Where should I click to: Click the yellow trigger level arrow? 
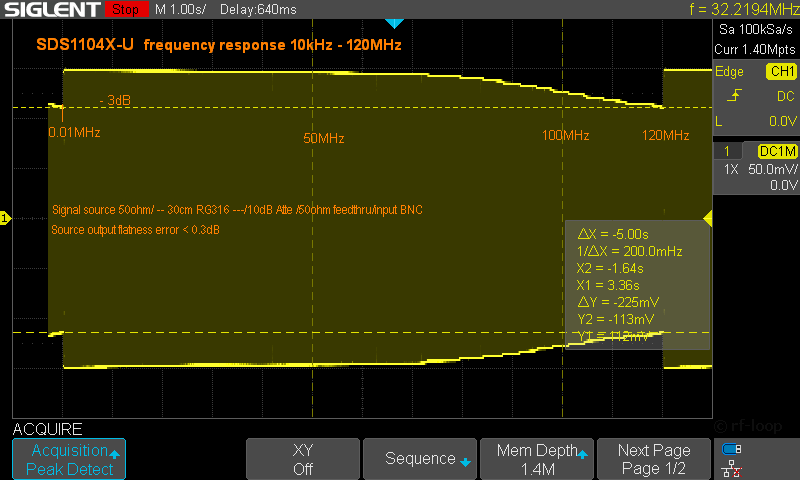pyautogui.click(x=708, y=218)
